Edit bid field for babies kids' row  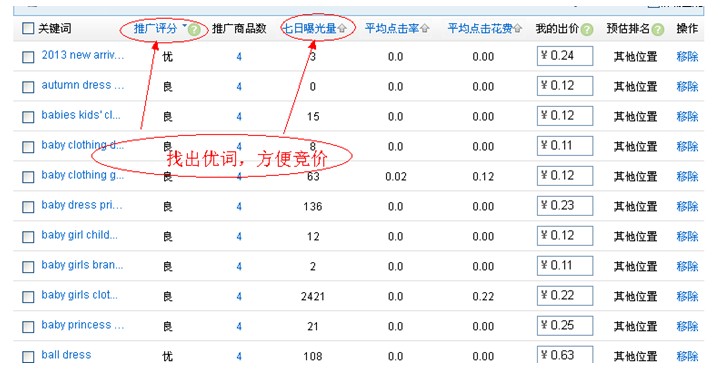pyautogui.click(x=565, y=115)
